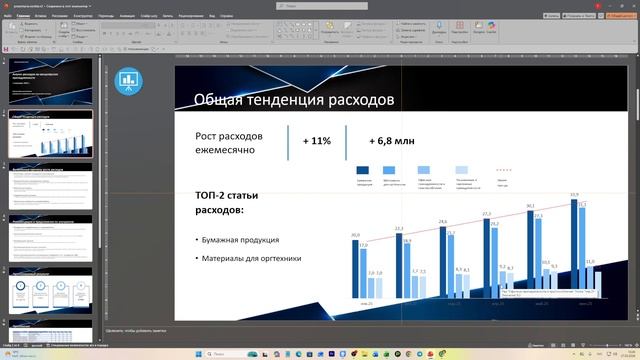The image size is (640, 360).
Task: Click the Cut (Вырезать) command in the ribbon
Action: [29, 24]
